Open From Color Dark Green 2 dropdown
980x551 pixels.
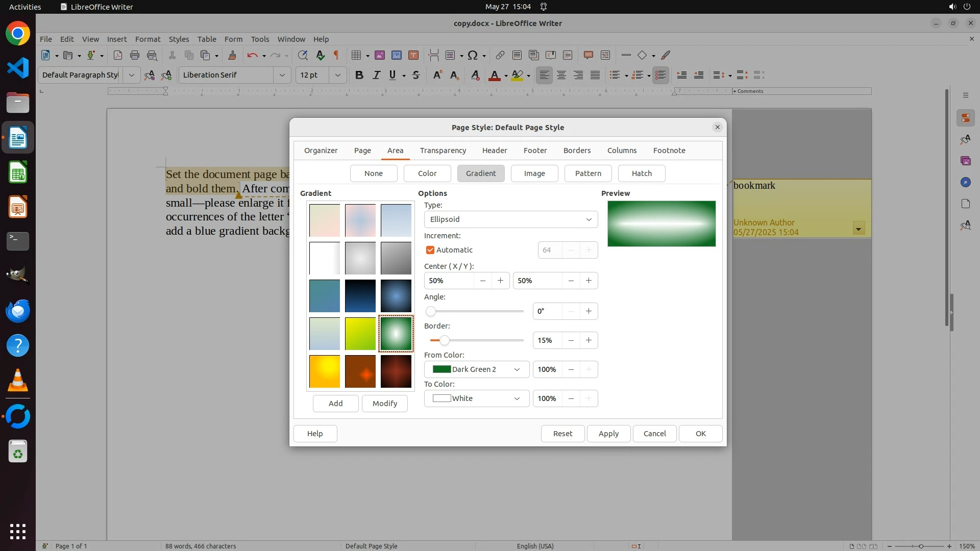pos(476,369)
